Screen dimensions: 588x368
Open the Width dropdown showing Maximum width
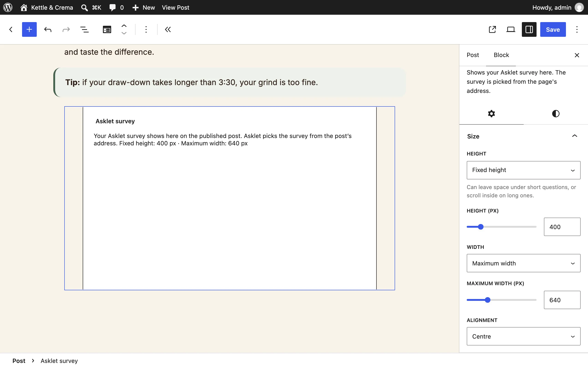point(523,263)
